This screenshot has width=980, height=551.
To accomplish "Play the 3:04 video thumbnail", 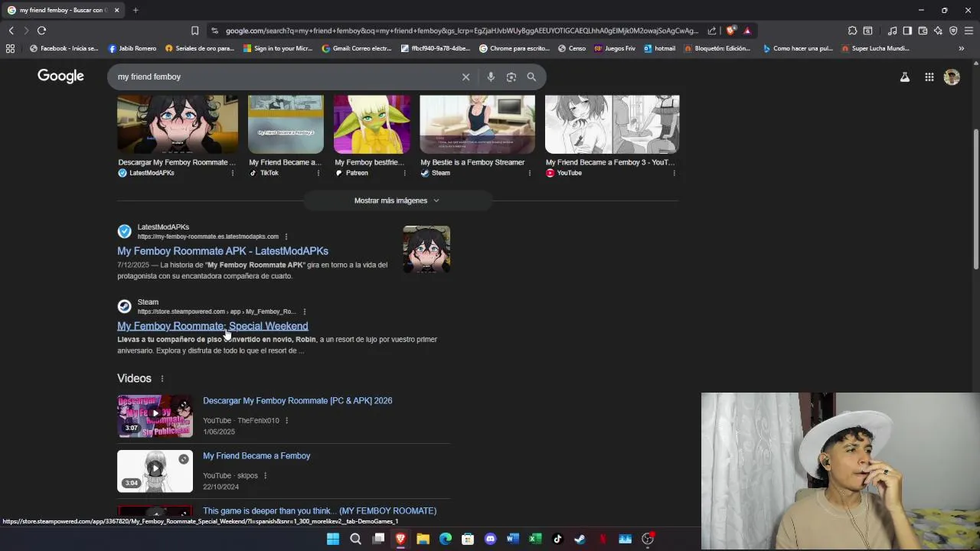I will [x=155, y=471].
